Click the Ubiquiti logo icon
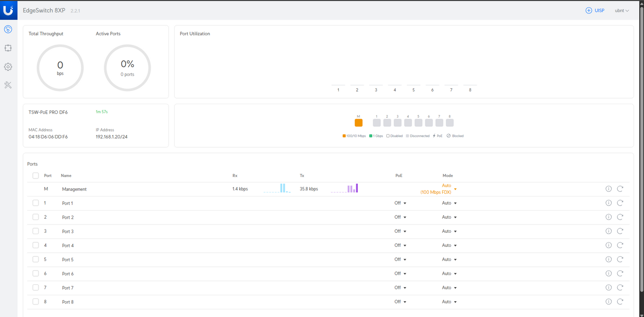Image resolution: width=644 pixels, height=317 pixels. [8, 10]
